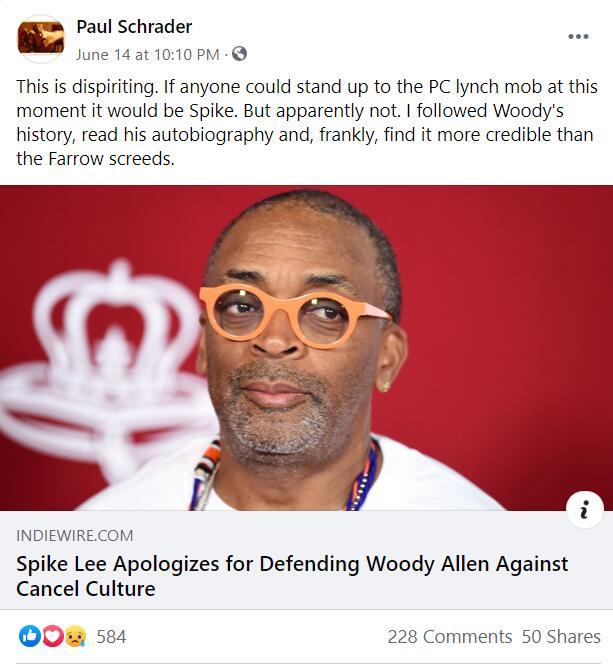Screen dimensions: 613x665
Task: Click the 'Cancel Culture' headline second line
Action: click(x=86, y=589)
